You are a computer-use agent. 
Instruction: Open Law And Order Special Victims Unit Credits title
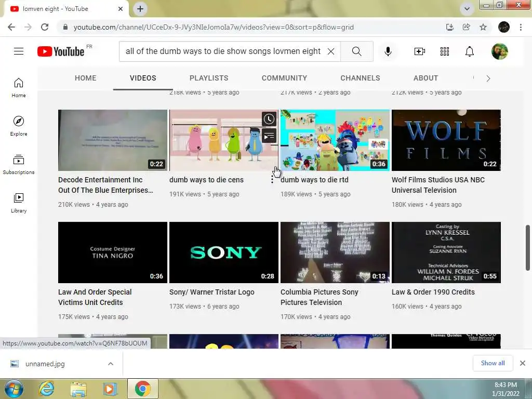click(x=95, y=297)
